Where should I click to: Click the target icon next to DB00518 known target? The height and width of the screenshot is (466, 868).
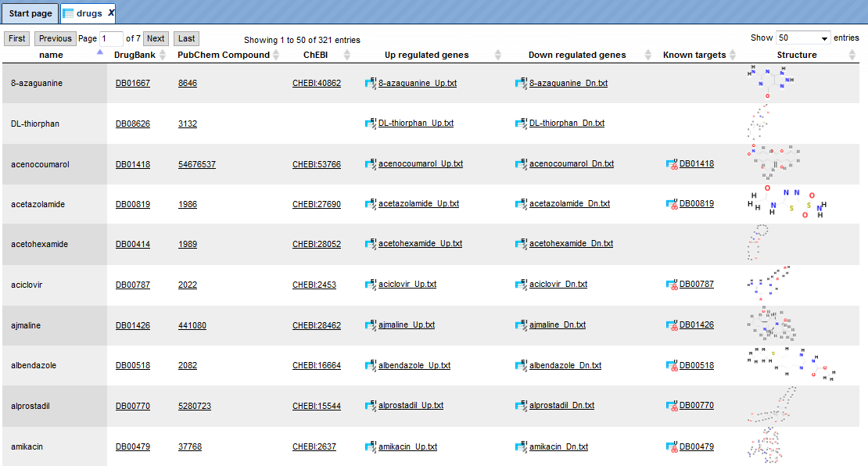coord(672,365)
